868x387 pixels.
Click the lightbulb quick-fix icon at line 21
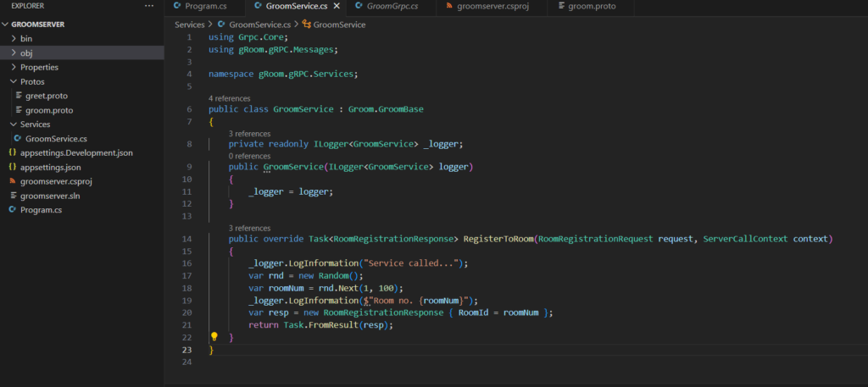coord(214,337)
